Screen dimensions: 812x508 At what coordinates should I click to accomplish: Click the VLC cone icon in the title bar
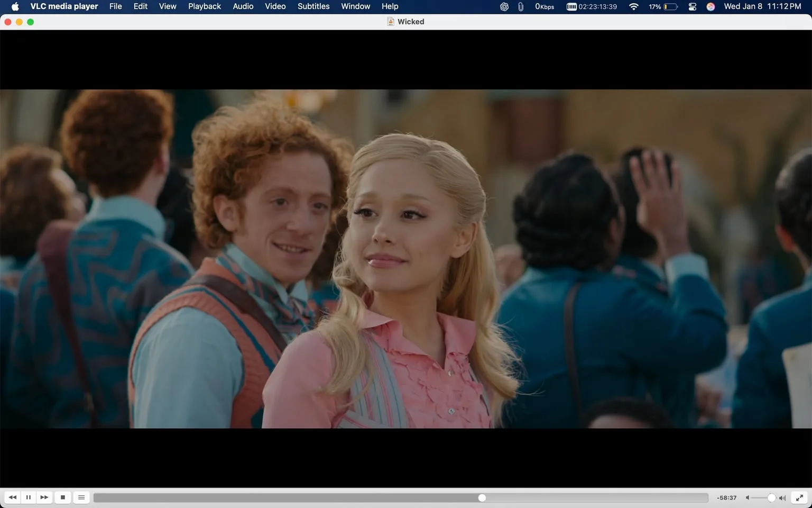pyautogui.click(x=390, y=22)
